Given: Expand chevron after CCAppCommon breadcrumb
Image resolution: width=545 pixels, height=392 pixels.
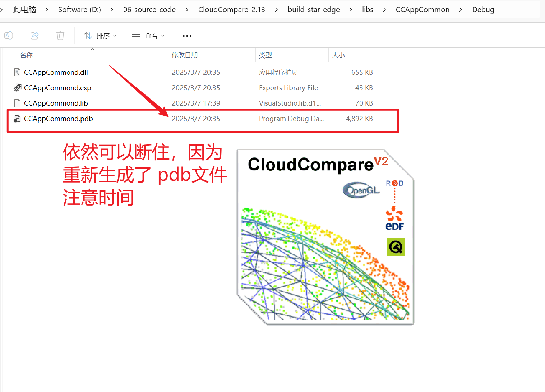Looking at the screenshot, I should pos(461,10).
